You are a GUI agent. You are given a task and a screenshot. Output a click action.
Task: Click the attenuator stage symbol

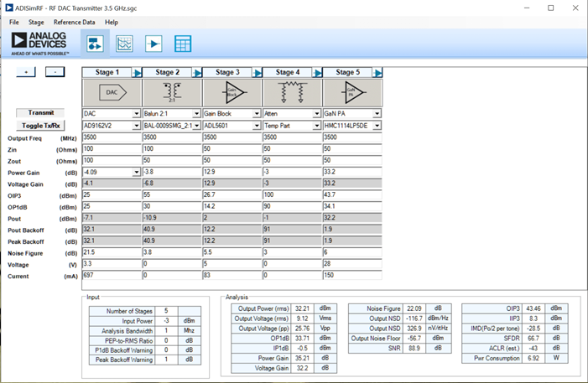[x=293, y=92]
